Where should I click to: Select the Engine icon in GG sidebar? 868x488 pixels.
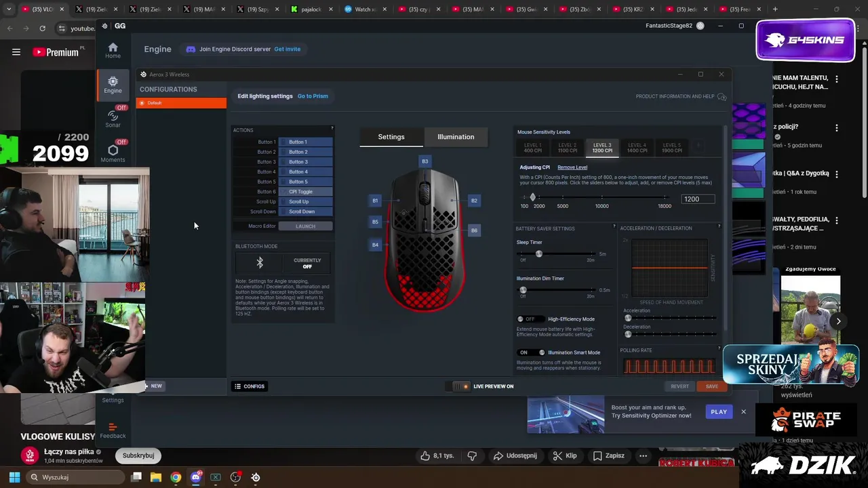tap(113, 81)
